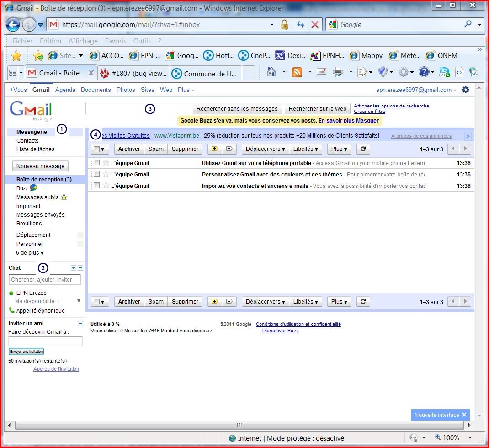Click the RSS feeds icon
The width and height of the screenshot is (489, 448).
click(x=297, y=72)
